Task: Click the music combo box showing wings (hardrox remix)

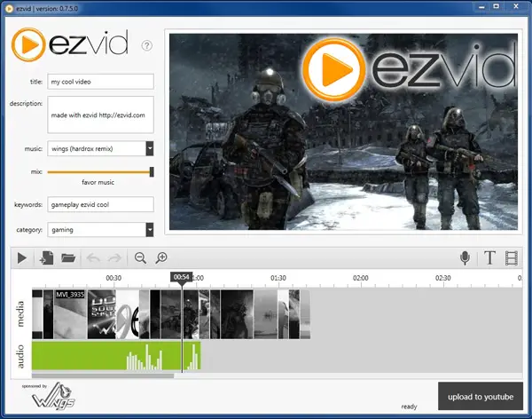Action: 100,148
